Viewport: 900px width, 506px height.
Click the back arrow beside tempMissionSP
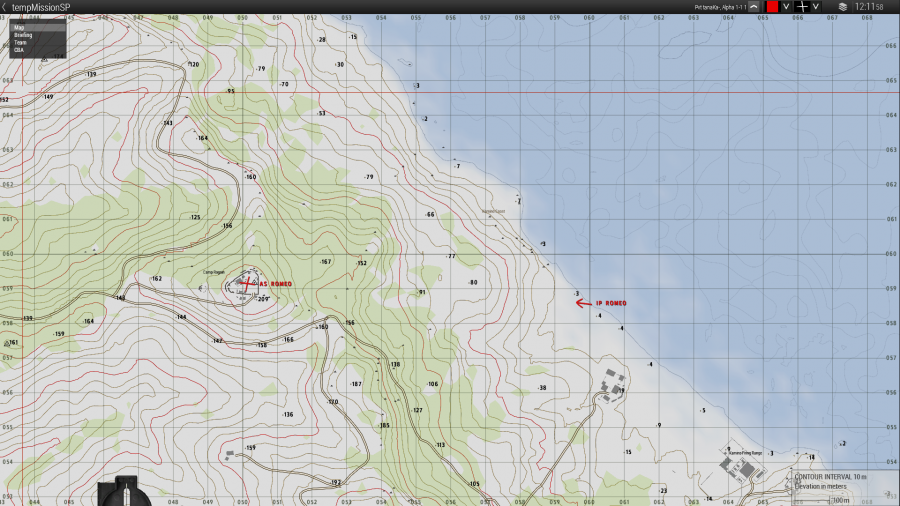(4, 7)
